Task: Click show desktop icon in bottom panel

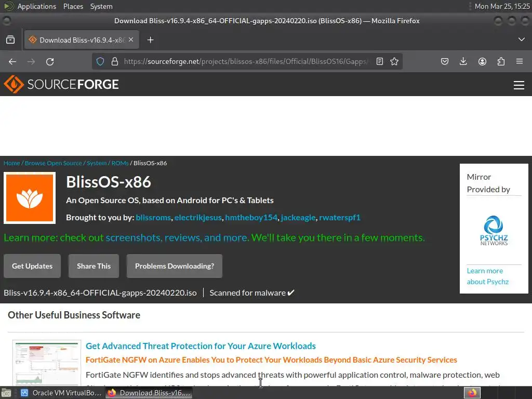Action: coord(6,393)
